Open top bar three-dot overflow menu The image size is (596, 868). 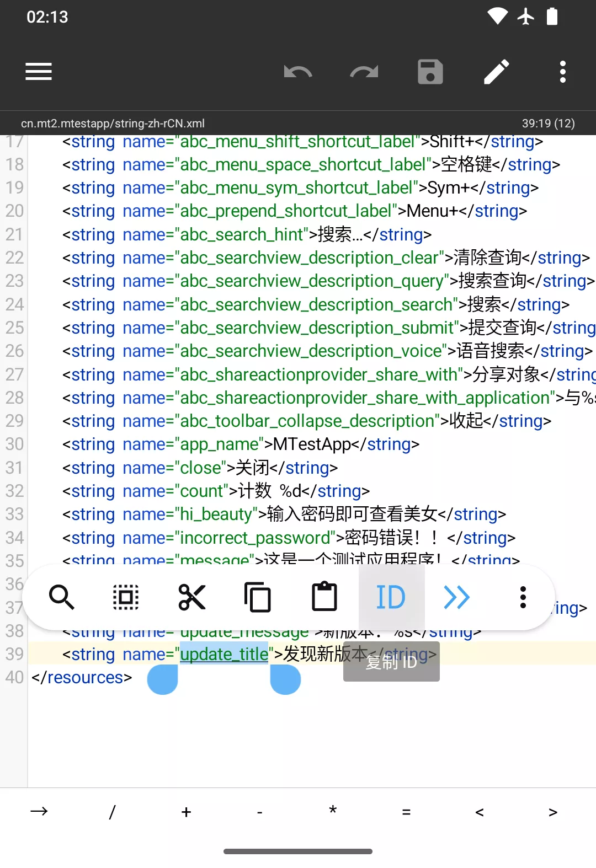click(563, 72)
